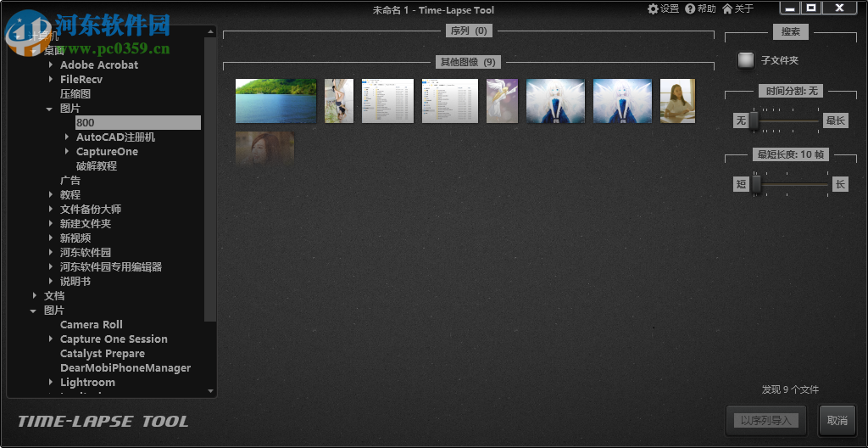Expand the 河东软件园 folder arrow
Screen dimensions: 868x448
pos(50,252)
